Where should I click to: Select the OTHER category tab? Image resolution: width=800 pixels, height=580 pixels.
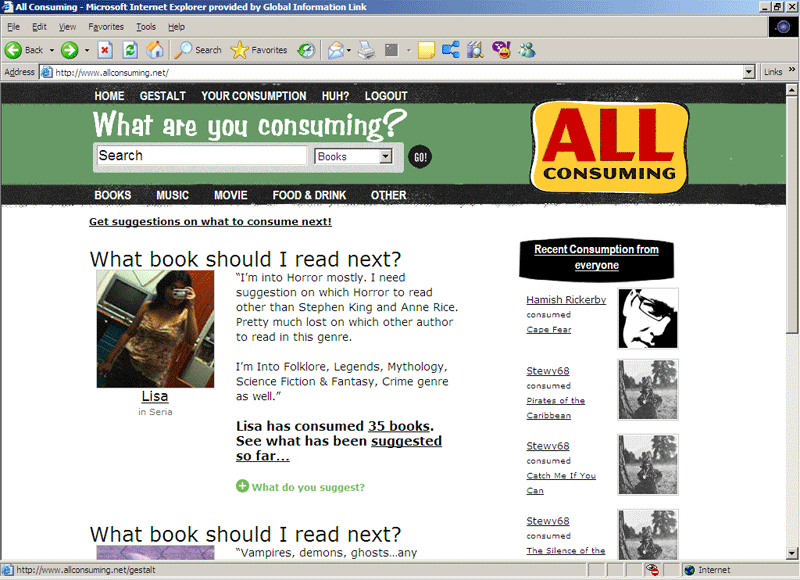click(388, 195)
